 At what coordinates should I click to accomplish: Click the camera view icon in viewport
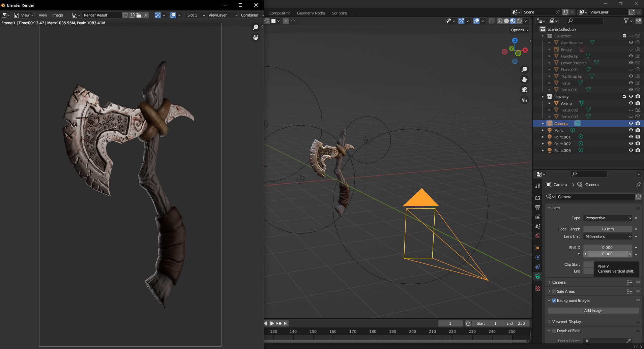(x=524, y=90)
